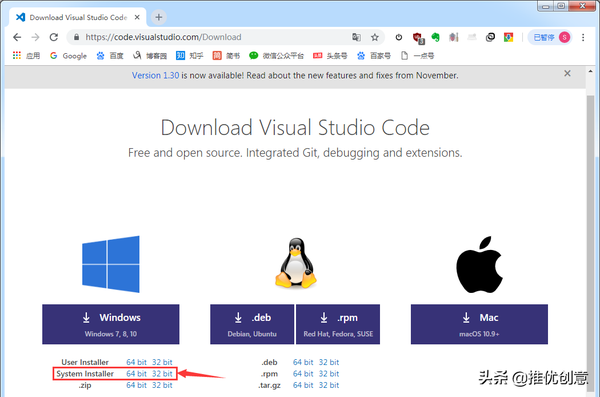Download the .rpm package button
The width and height of the screenshot is (600, 397).
[338, 324]
